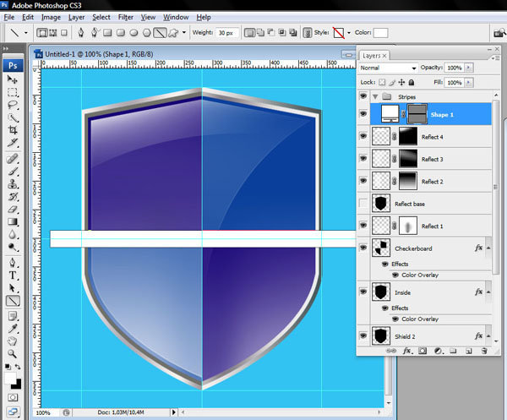Select the Eyedropper tool
The height and width of the screenshot is (420, 507).
pos(13,329)
